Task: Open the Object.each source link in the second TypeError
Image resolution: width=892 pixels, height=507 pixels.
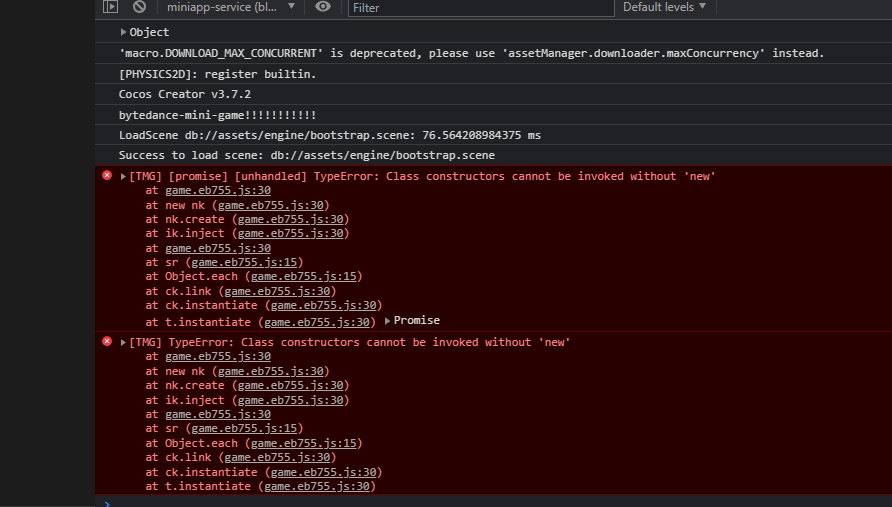Action: [304, 443]
